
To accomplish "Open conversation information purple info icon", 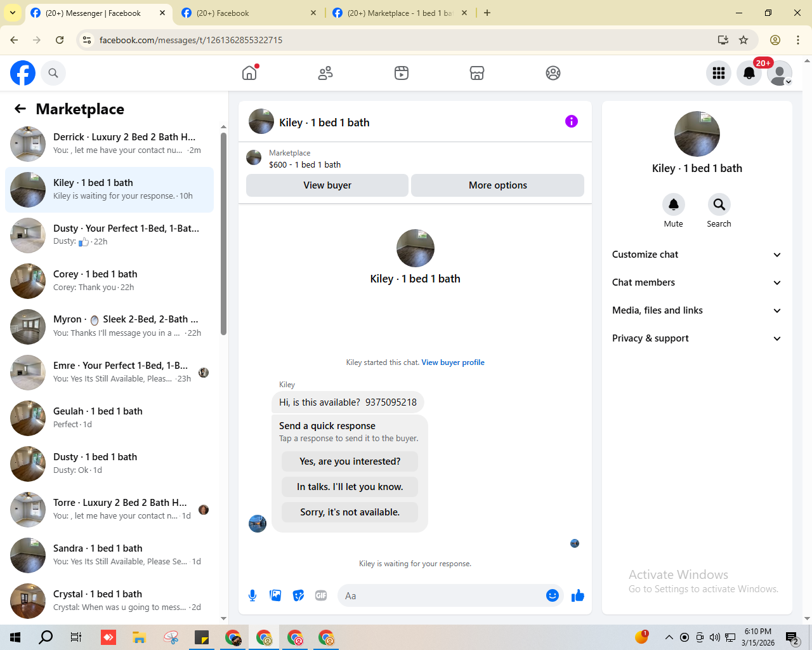I will [572, 121].
